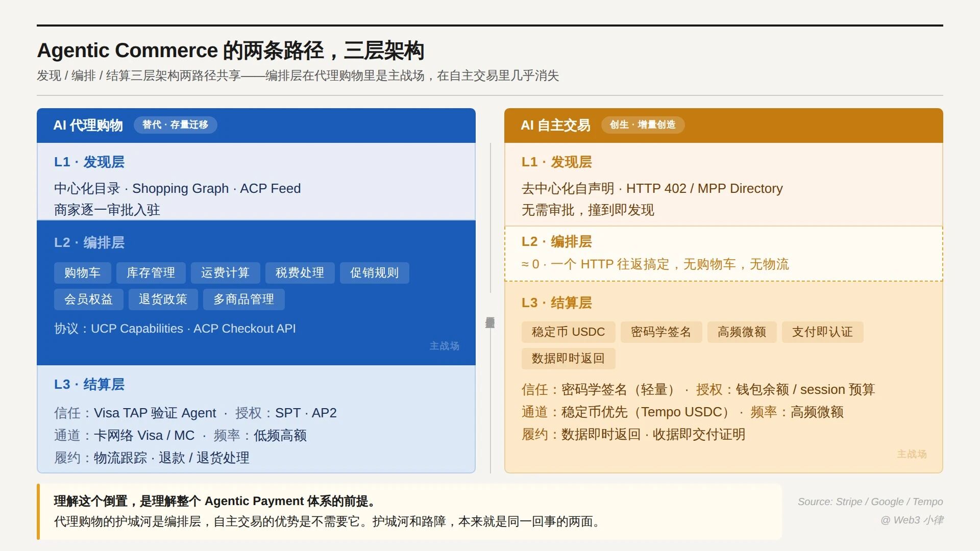Select the 多商品管理 chip

click(x=243, y=299)
